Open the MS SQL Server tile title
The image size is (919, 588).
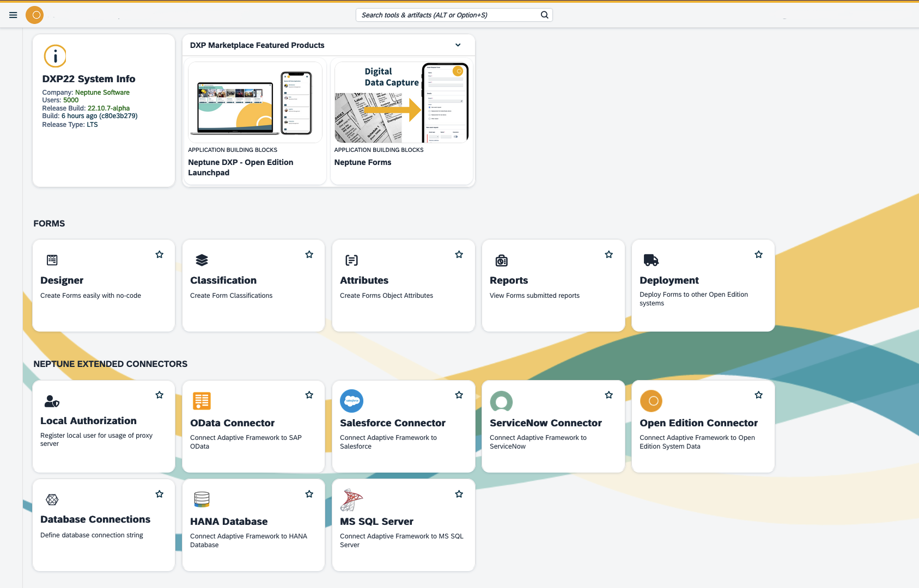point(377,522)
